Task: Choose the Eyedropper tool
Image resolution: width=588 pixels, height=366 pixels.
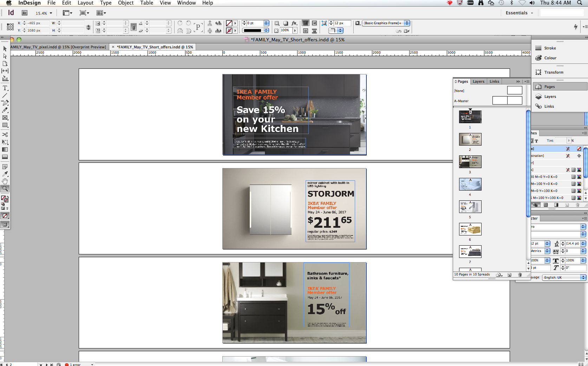Action: [x=5, y=174]
